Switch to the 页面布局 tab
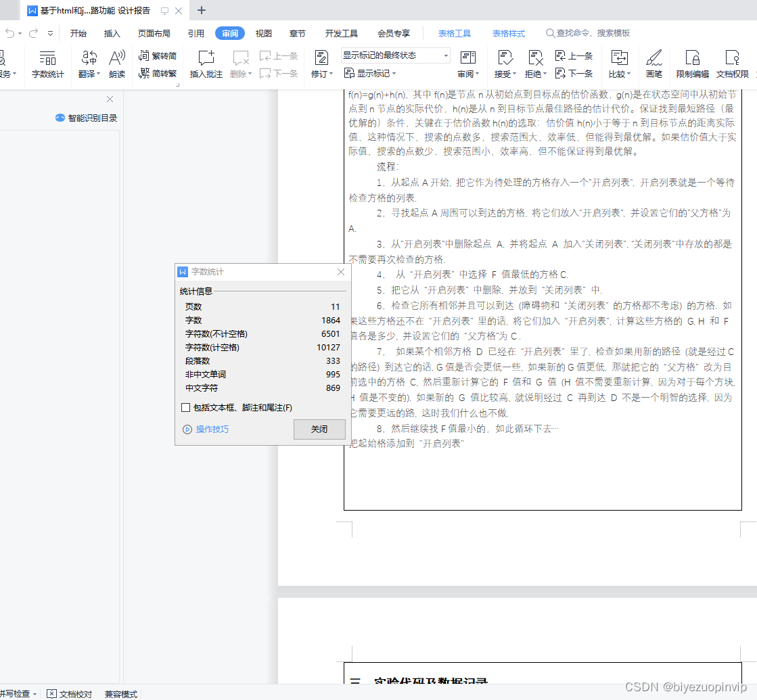The height and width of the screenshot is (700, 757). (x=154, y=33)
